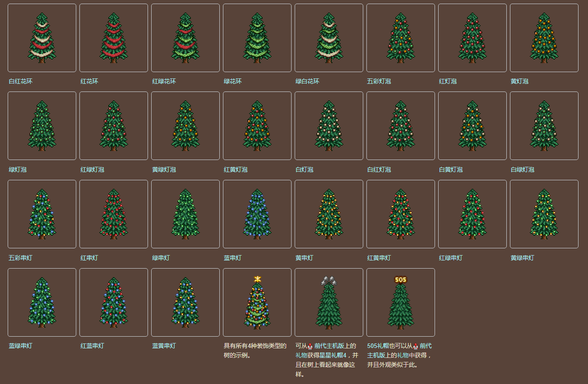Click the joystick icon in the Star Topper caption
The height and width of the screenshot is (384, 588).
[x=310, y=347]
